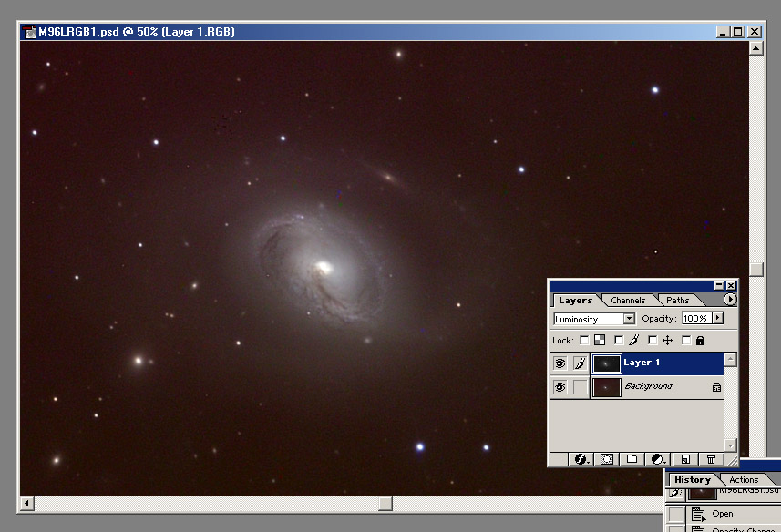Hide the Background layer eye icon

pyautogui.click(x=560, y=386)
